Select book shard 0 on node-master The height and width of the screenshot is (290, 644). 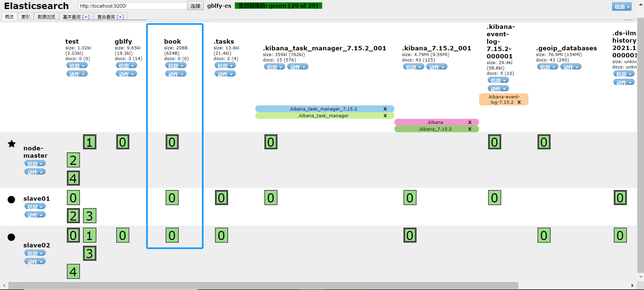pos(172,142)
